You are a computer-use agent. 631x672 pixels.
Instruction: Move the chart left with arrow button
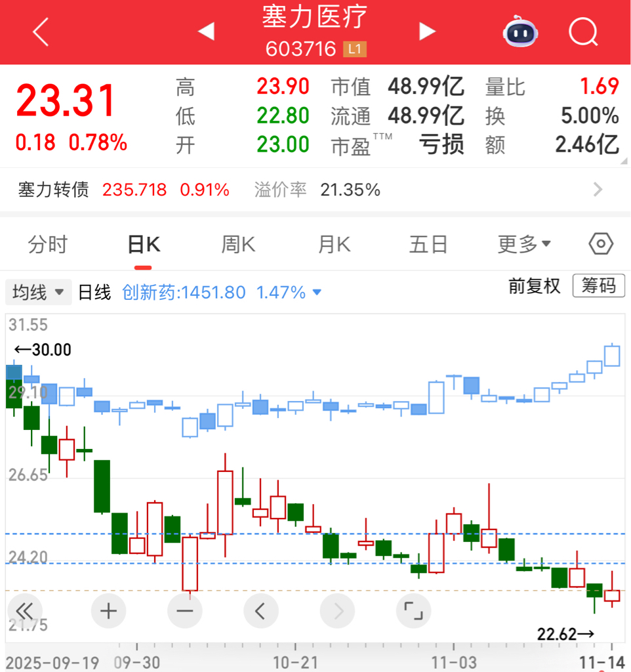coord(261,611)
